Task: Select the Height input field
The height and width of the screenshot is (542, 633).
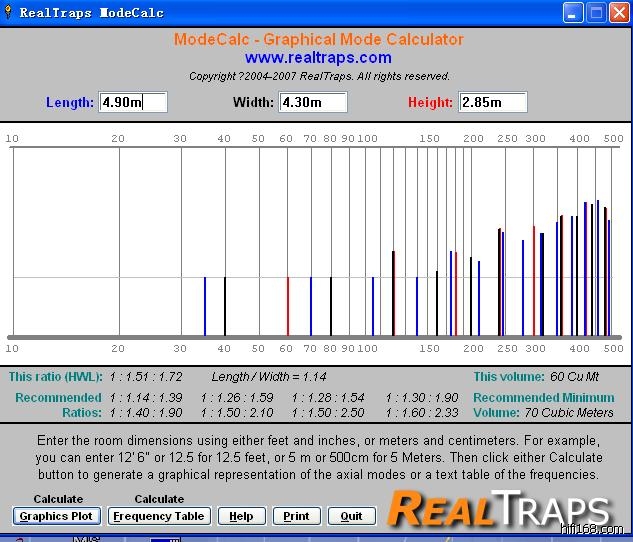Action: (493, 102)
